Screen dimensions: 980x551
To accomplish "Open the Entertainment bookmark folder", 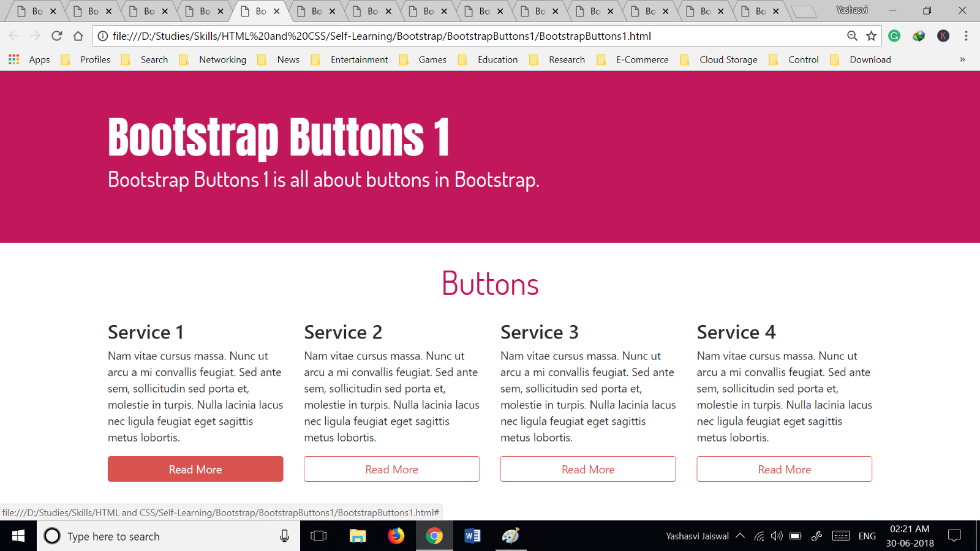I will [349, 59].
